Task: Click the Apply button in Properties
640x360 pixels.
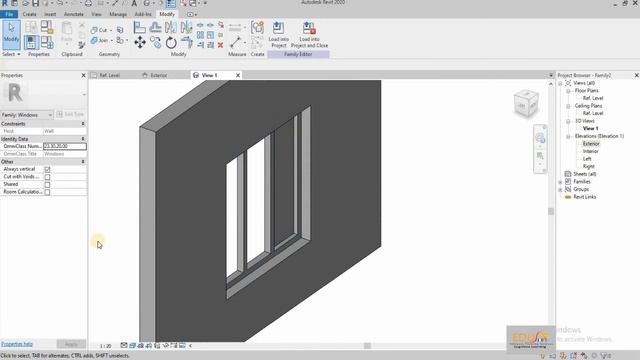Action: point(71,344)
